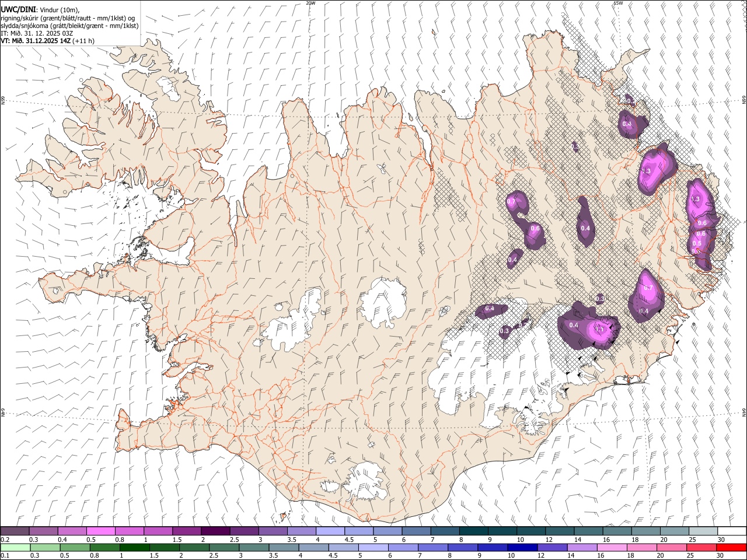Click the "30" label in the rain legend
Viewport: 747px width, 560px height.
point(720,556)
